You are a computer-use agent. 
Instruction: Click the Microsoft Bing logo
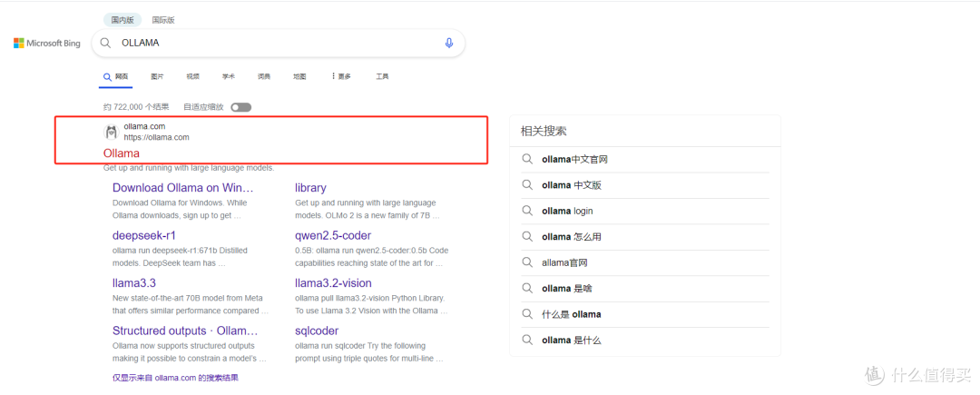pos(47,43)
